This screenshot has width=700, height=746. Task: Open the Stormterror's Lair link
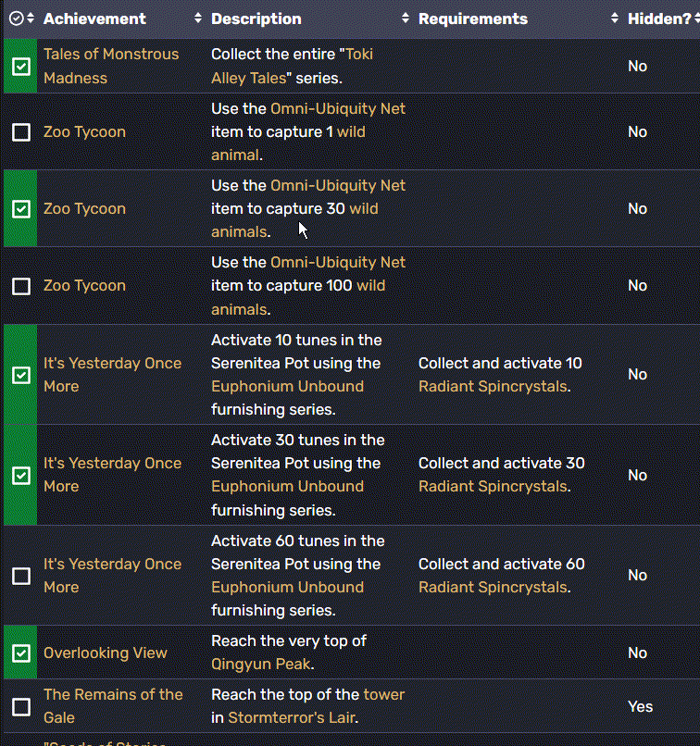coord(292,717)
